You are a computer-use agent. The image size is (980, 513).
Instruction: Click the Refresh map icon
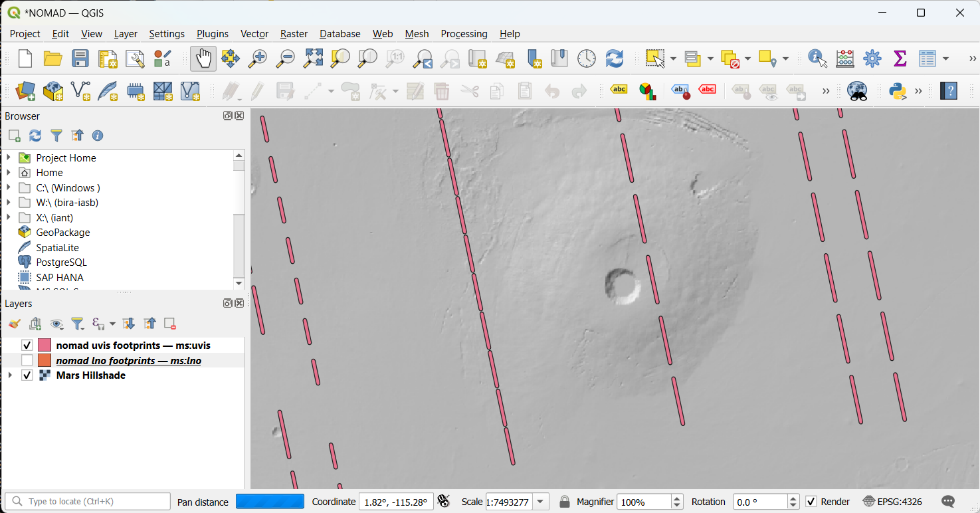pyautogui.click(x=615, y=58)
